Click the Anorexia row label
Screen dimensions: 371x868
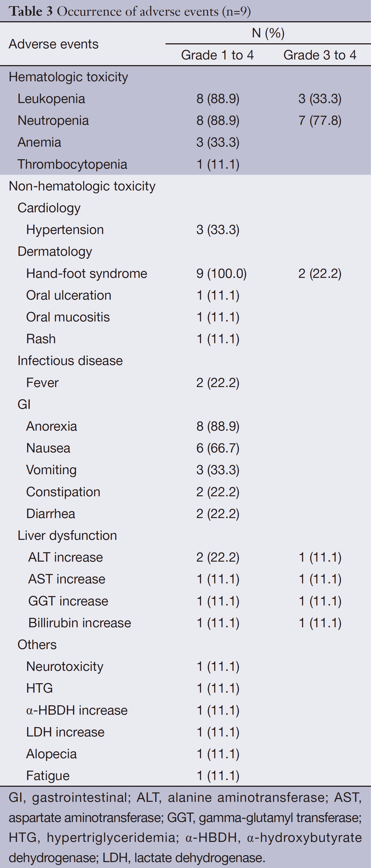click(52, 426)
